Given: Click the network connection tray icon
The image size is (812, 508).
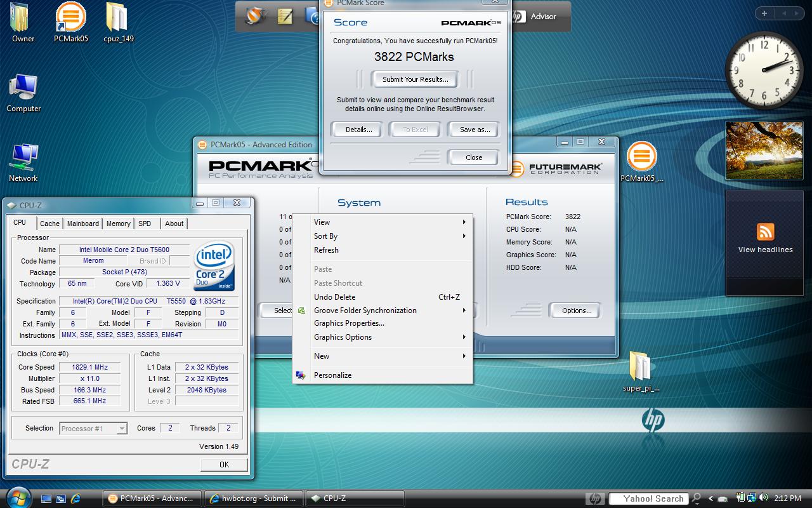Looking at the screenshot, I should point(752,498).
